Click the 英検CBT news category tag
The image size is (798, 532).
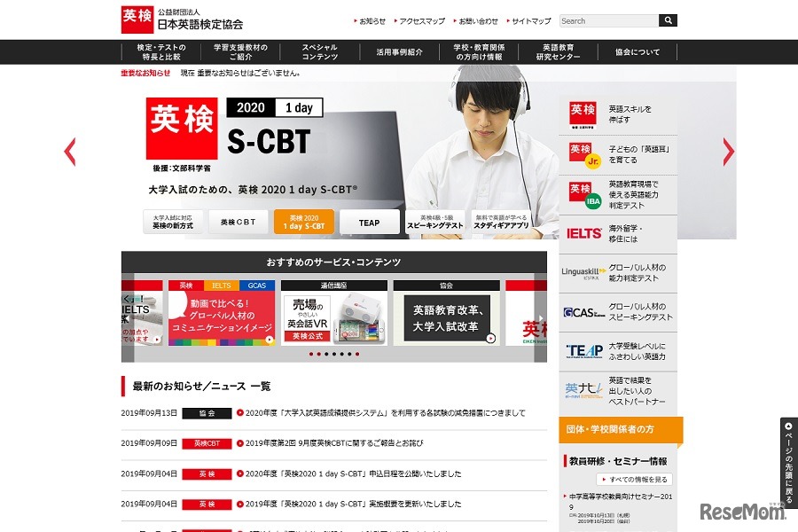(x=207, y=444)
